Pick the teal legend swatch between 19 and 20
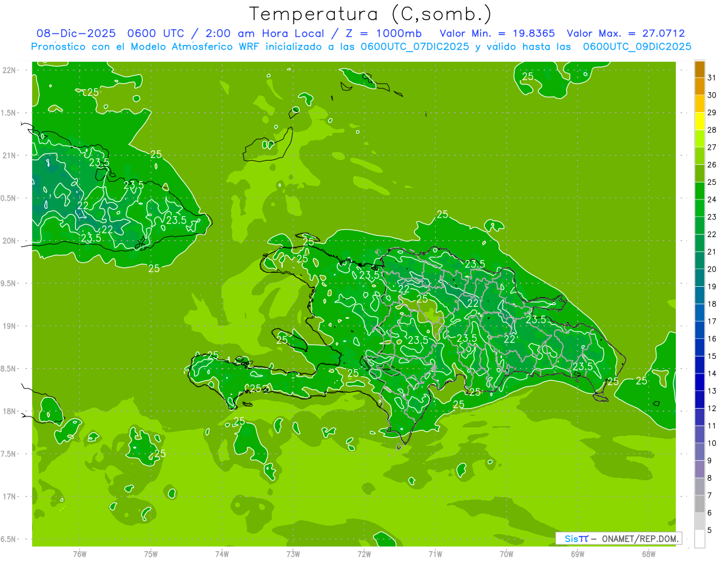This screenshot has width=728, height=562. coord(699,278)
